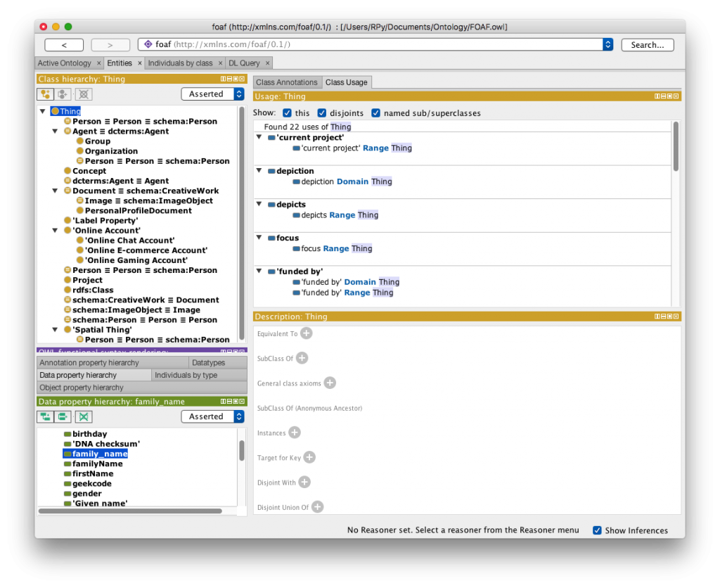
Task: Add a Disjoint With entry
Action: pyautogui.click(x=304, y=482)
